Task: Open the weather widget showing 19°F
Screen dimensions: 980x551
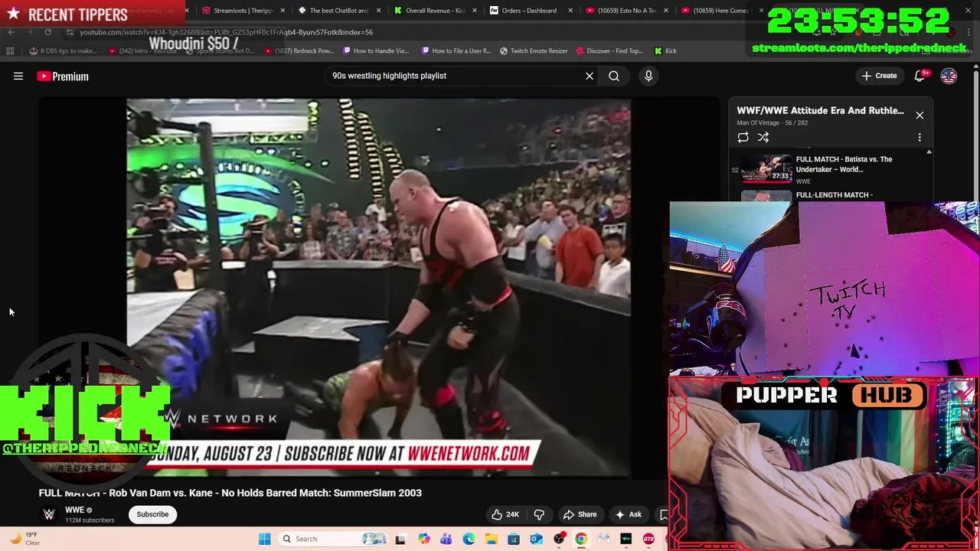Action: (x=24, y=539)
